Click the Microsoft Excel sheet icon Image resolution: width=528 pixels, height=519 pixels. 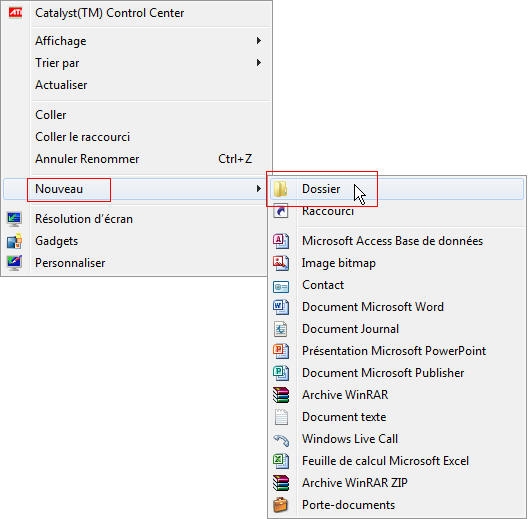point(281,461)
